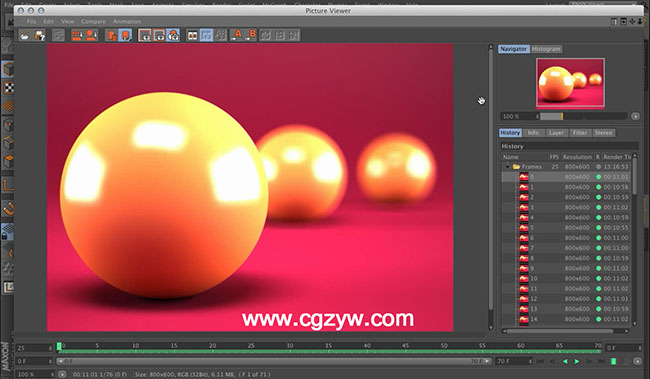Click the timeline preview range bar
The width and height of the screenshot is (650, 379).
point(274,362)
